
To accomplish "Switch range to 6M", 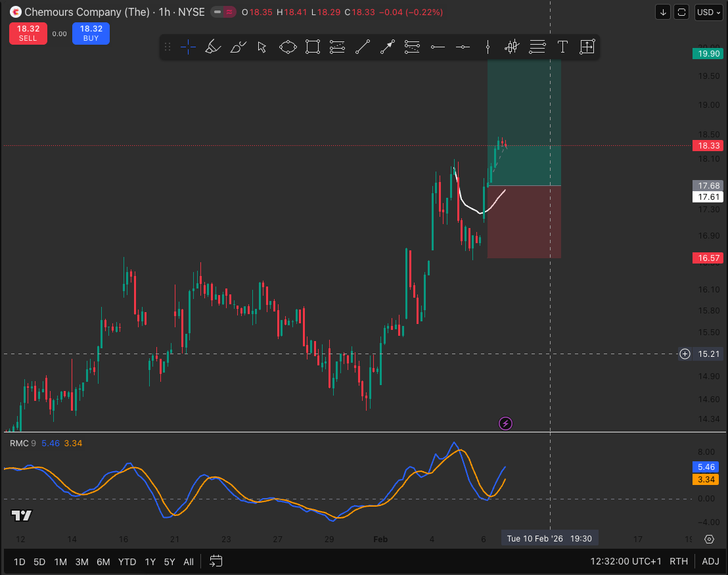I will (103, 562).
